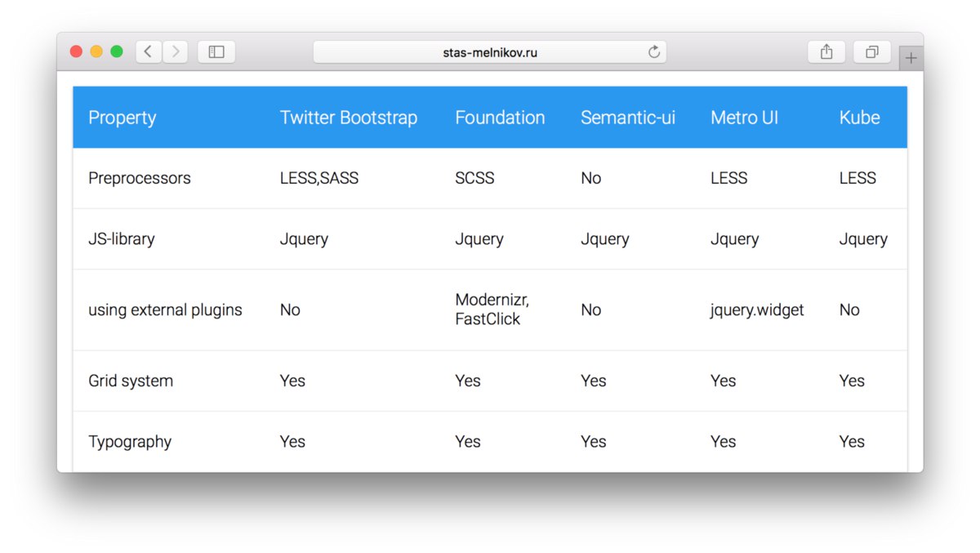Click Jquery in Twitter Bootstrap column
This screenshot has height=553, width=980.
tap(304, 239)
